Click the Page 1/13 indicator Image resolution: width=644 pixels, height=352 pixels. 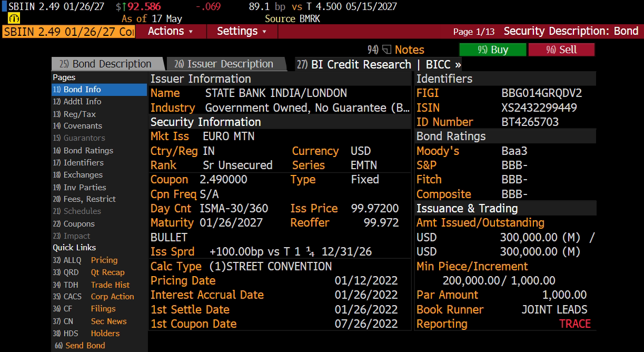point(474,32)
